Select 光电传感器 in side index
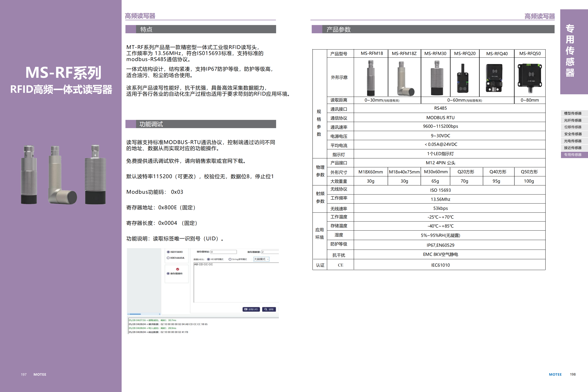The height and width of the screenshot is (392, 588). pos(574,141)
